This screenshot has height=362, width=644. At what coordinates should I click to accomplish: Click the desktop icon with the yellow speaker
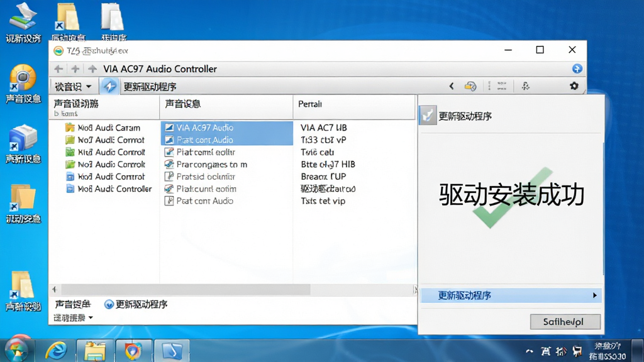pos(23,84)
